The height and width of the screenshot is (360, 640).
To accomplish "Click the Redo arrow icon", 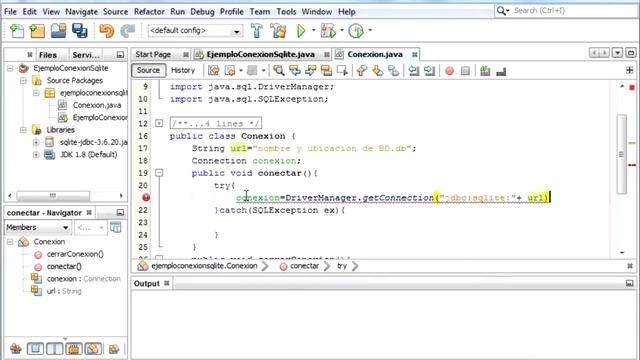I will (128, 31).
